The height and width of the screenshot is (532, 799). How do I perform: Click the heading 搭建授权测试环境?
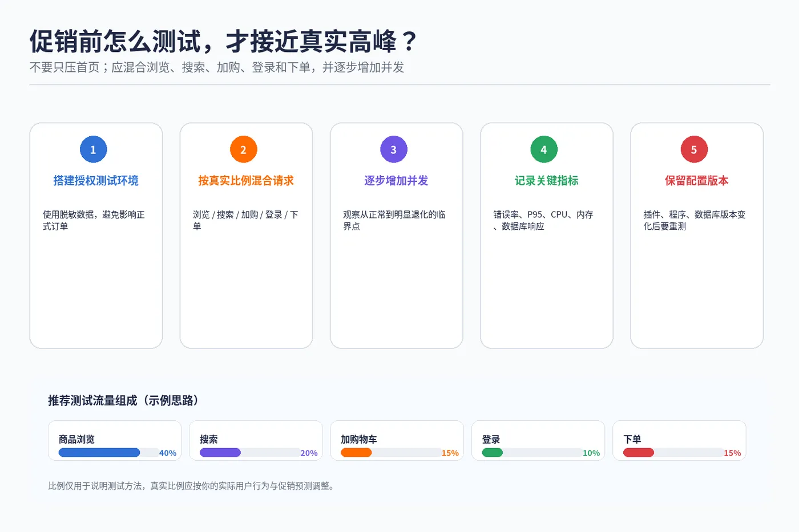(96, 181)
